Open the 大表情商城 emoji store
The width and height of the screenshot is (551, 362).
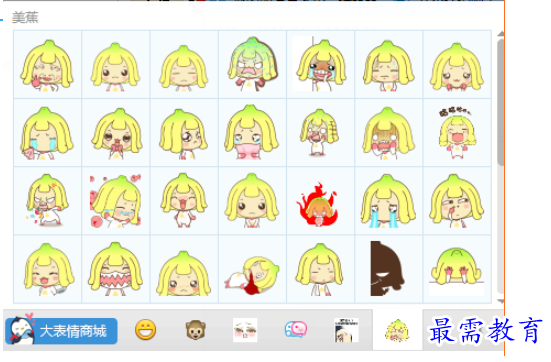click(61, 331)
